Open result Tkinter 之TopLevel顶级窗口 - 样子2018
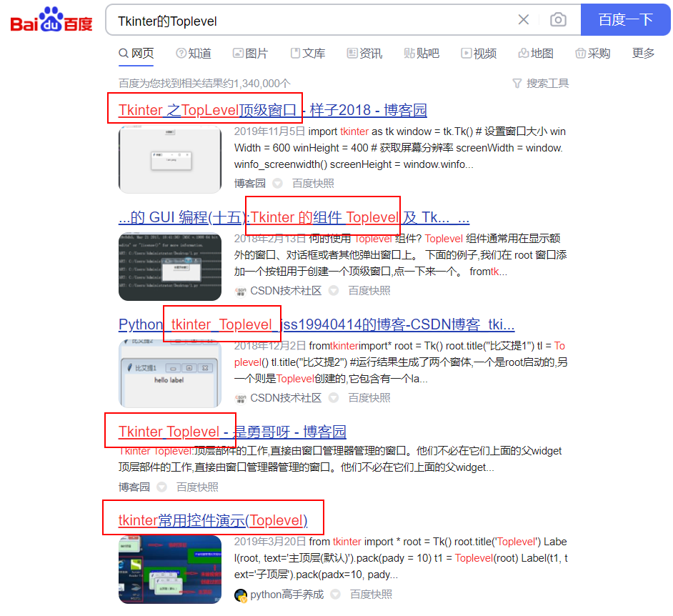 [x=272, y=110]
